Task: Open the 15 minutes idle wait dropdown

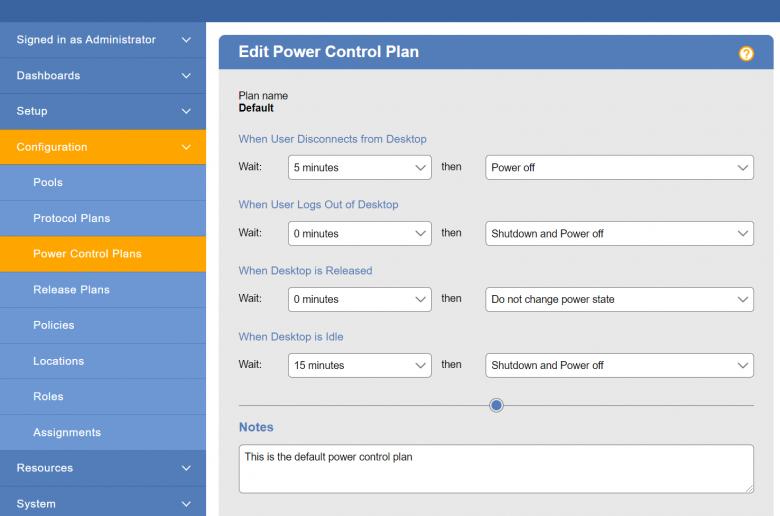Action: (x=360, y=365)
